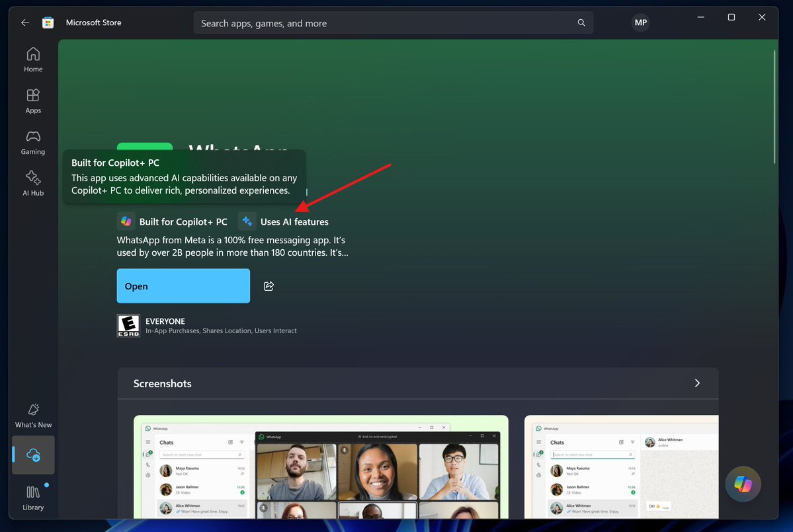793x532 pixels.
Task: Click the Screenshots section heading
Action: click(162, 383)
